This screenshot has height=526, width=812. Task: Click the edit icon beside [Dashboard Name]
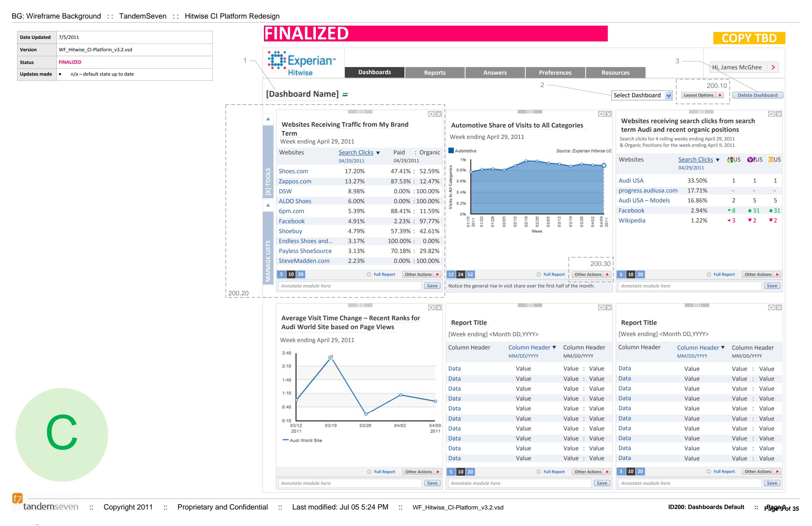click(345, 95)
